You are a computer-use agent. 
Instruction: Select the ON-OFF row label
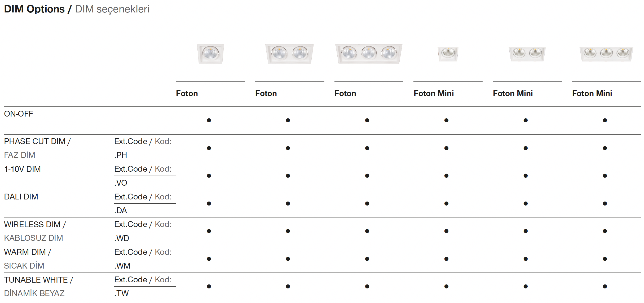(19, 114)
